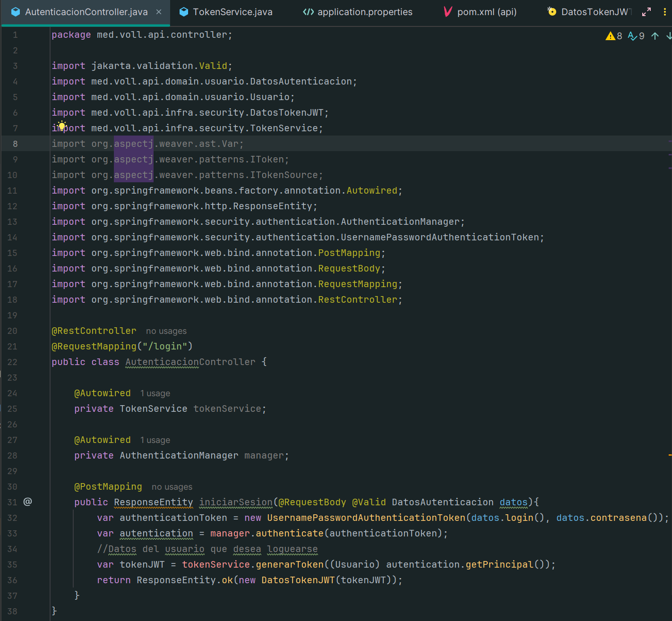Click the @Valid annotation in method signature

coord(369,502)
